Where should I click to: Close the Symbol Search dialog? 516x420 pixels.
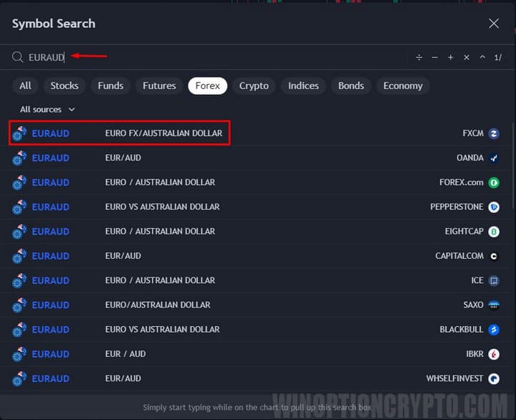tap(494, 24)
